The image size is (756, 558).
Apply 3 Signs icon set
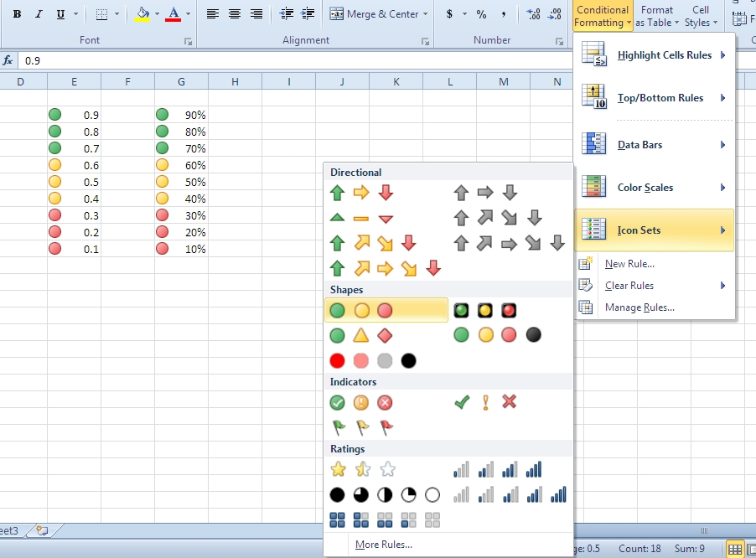click(x=361, y=335)
